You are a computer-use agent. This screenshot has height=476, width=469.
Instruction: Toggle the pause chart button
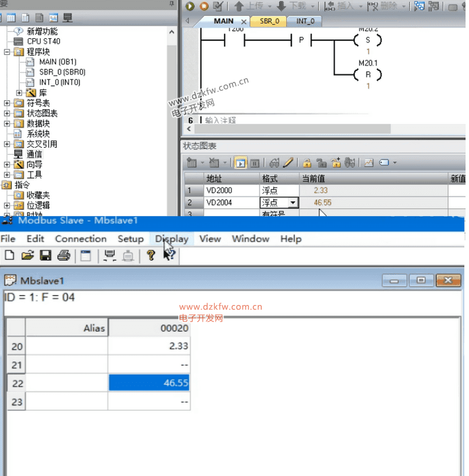point(254,163)
